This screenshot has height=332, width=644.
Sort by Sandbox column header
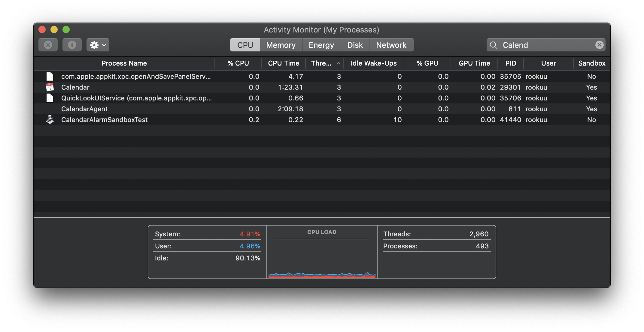[592, 63]
